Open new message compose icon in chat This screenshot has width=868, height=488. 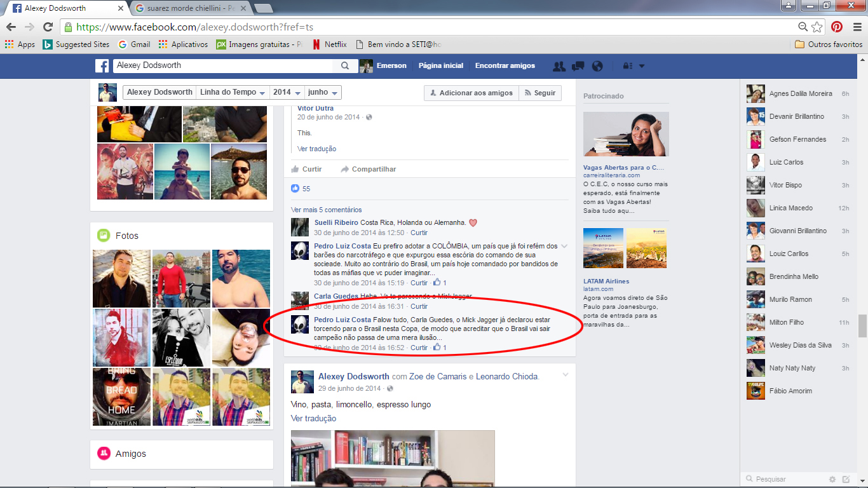coord(846,479)
